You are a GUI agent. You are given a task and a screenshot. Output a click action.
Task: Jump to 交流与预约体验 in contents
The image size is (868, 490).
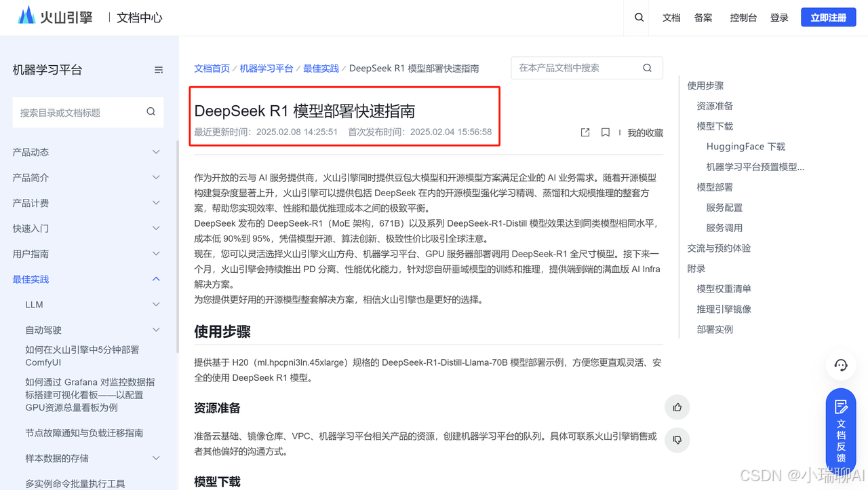719,248
